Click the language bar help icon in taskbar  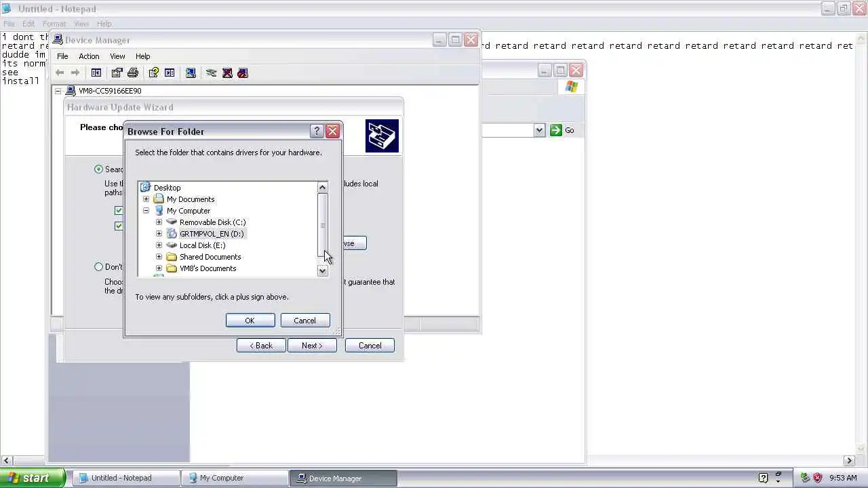click(x=764, y=478)
